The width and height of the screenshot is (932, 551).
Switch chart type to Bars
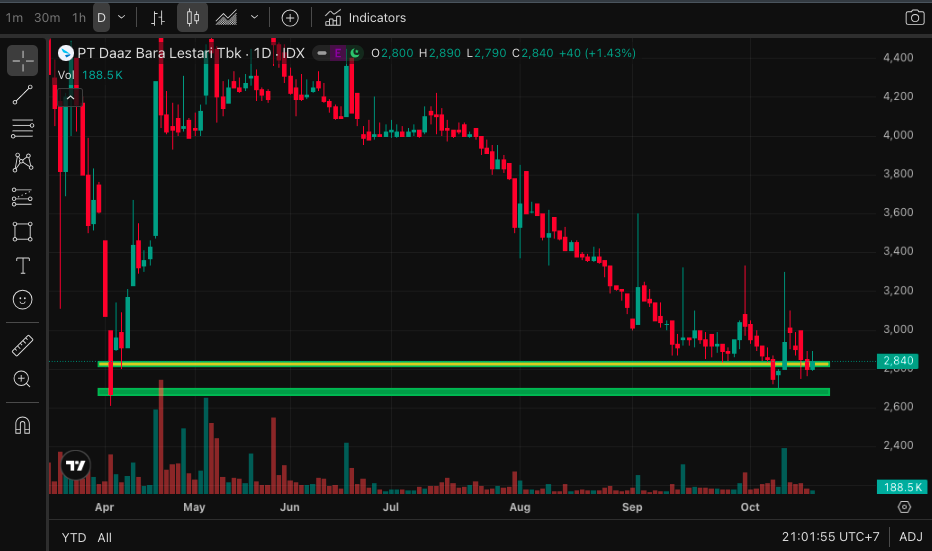pyautogui.click(x=158, y=18)
